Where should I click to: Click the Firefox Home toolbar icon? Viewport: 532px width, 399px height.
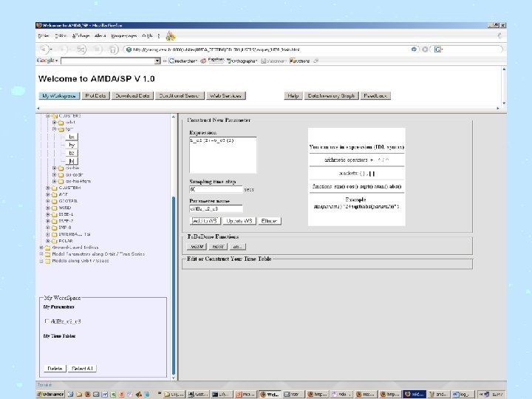click(112, 50)
